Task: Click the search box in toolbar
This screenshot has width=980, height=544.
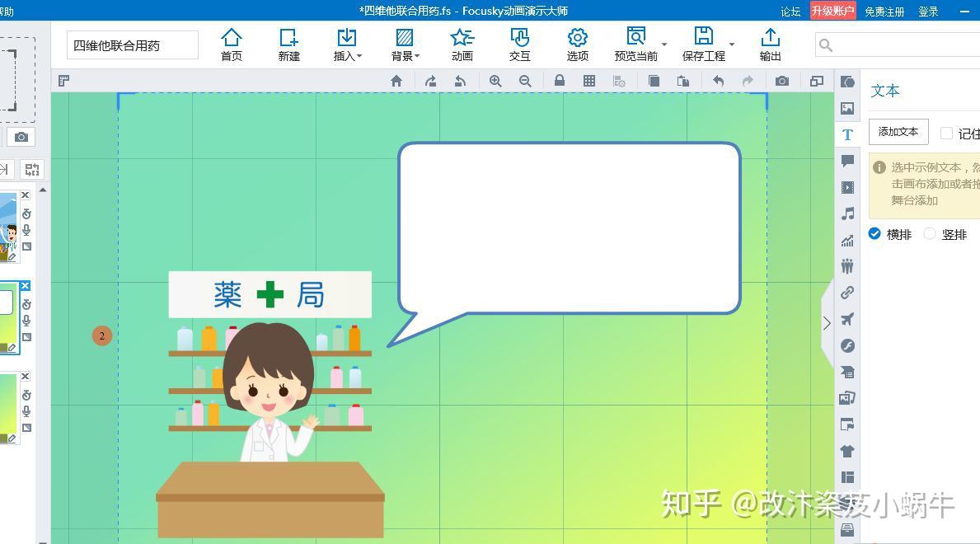Action: coord(898,45)
